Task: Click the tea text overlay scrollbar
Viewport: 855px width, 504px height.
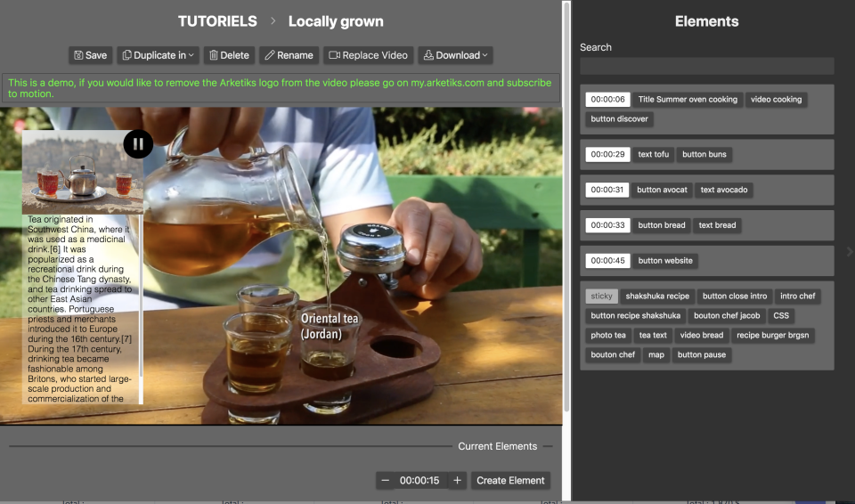Action: point(142,295)
